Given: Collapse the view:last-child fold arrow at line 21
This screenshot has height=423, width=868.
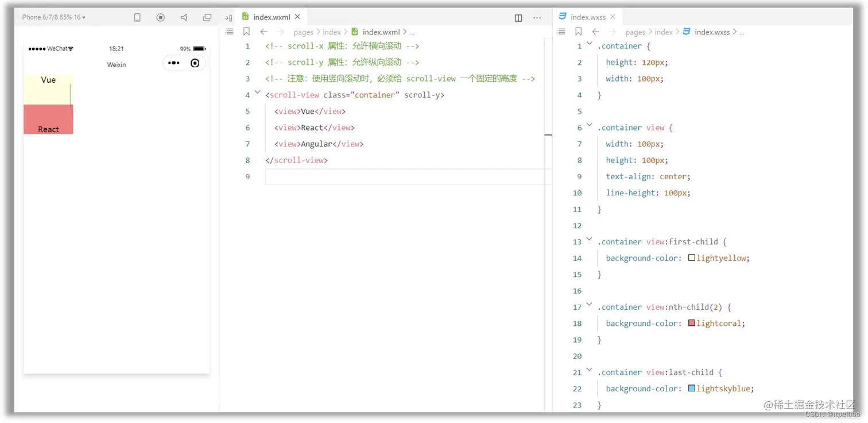Looking at the screenshot, I should [589, 370].
